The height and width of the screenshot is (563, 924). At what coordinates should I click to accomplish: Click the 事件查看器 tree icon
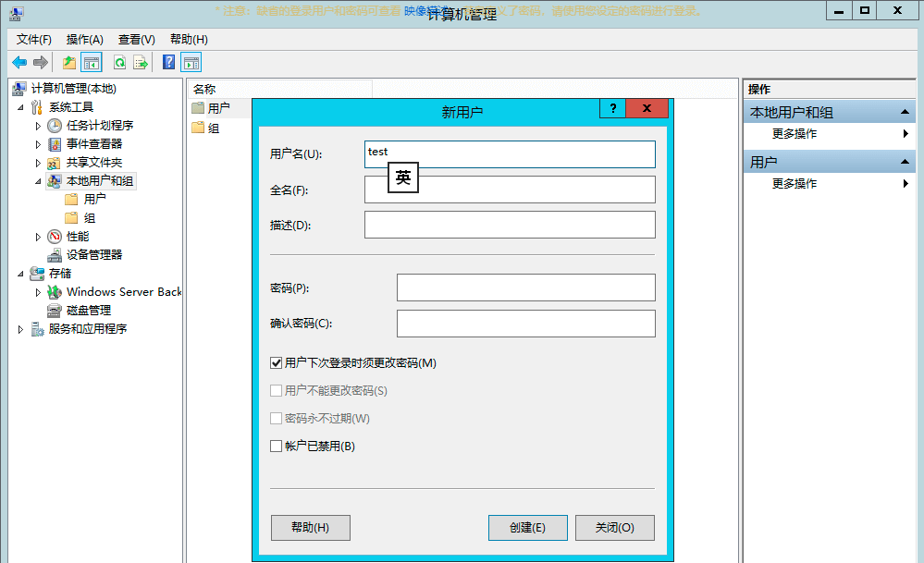tap(55, 143)
